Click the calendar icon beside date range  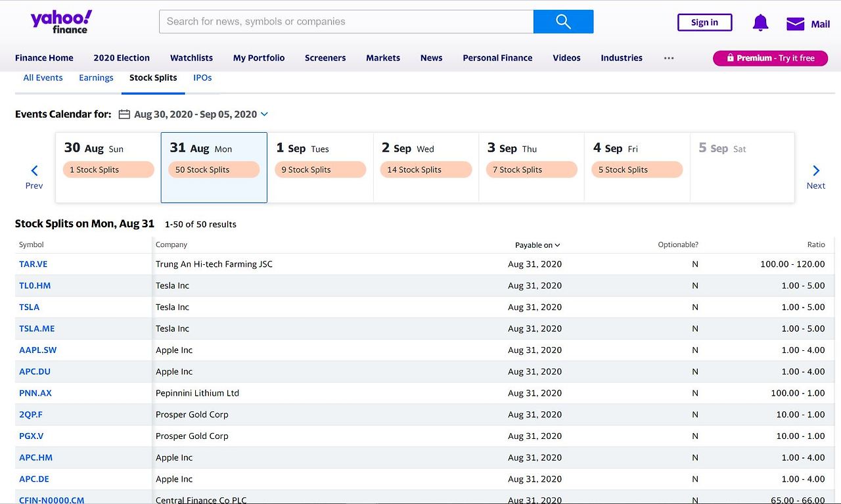pyautogui.click(x=124, y=114)
